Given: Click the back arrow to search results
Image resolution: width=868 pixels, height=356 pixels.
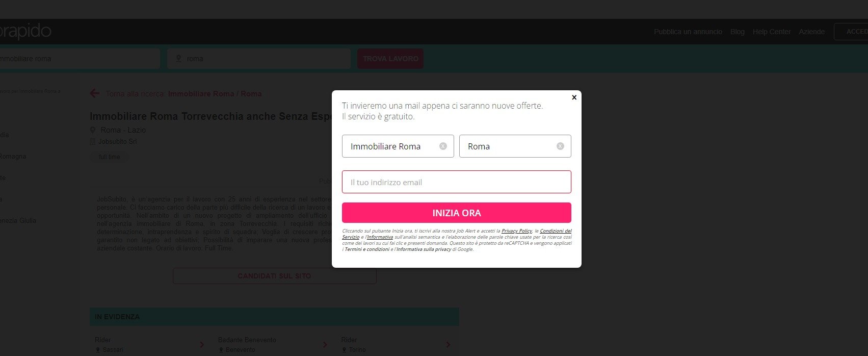Looking at the screenshot, I should point(95,93).
